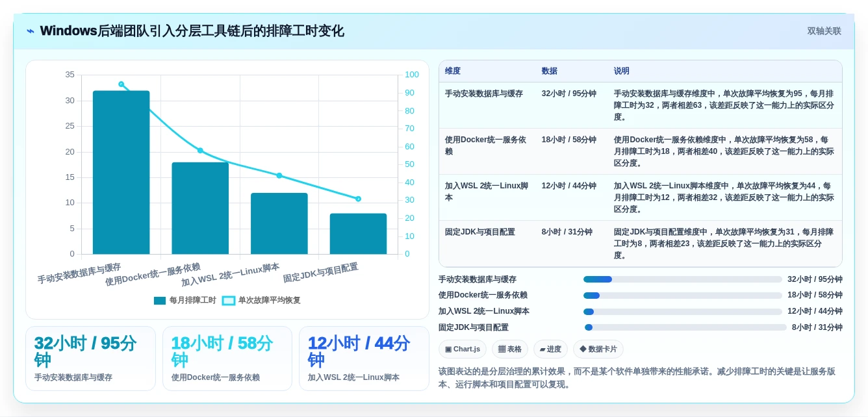Open the 32小时 / 95分钟 stat card
Image resolution: width=868 pixels, height=417 pixels.
(90, 359)
